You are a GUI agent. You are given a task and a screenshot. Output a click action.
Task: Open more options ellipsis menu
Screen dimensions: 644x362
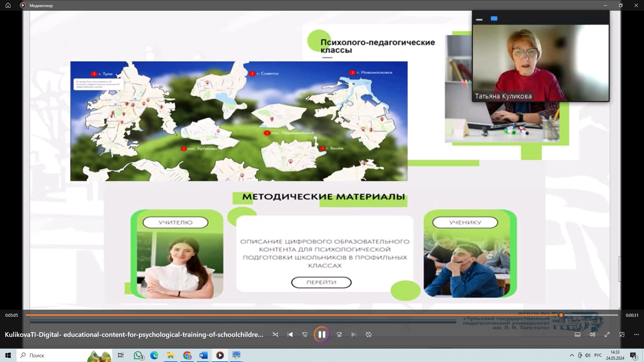point(637,335)
